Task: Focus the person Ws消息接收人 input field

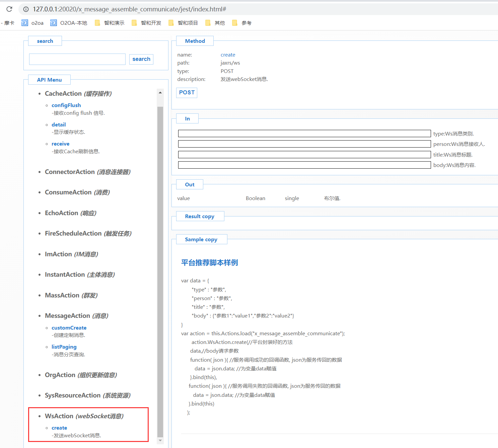Action: pyautogui.click(x=304, y=144)
